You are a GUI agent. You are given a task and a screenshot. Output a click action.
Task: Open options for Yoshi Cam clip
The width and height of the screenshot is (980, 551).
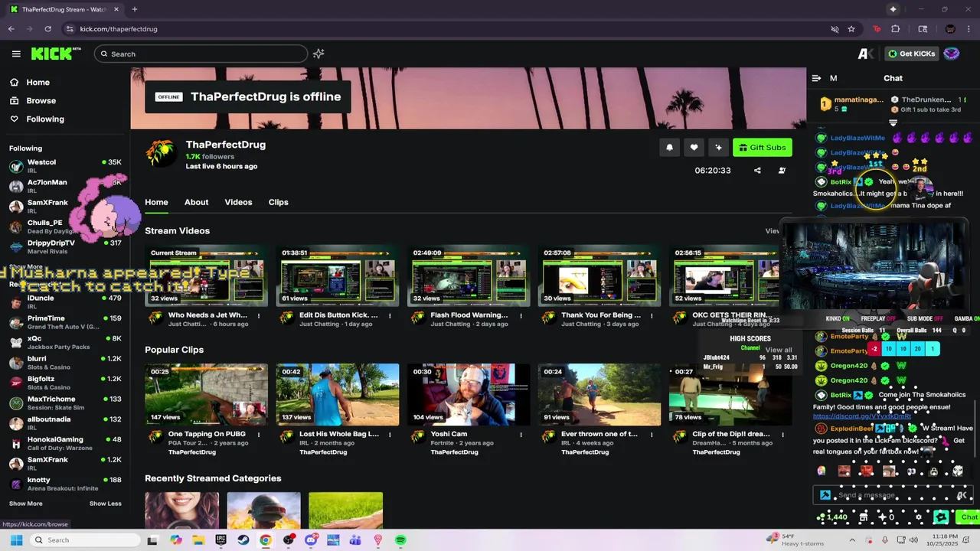pos(521,434)
